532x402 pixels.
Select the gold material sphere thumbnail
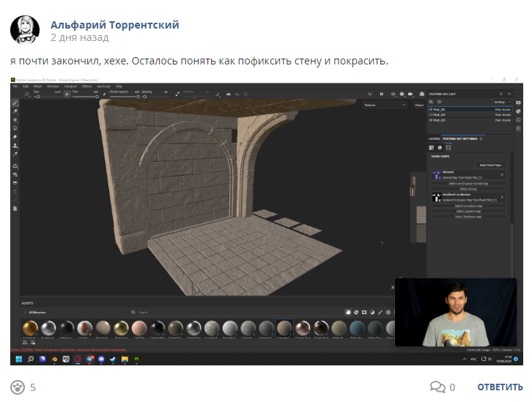click(30, 328)
